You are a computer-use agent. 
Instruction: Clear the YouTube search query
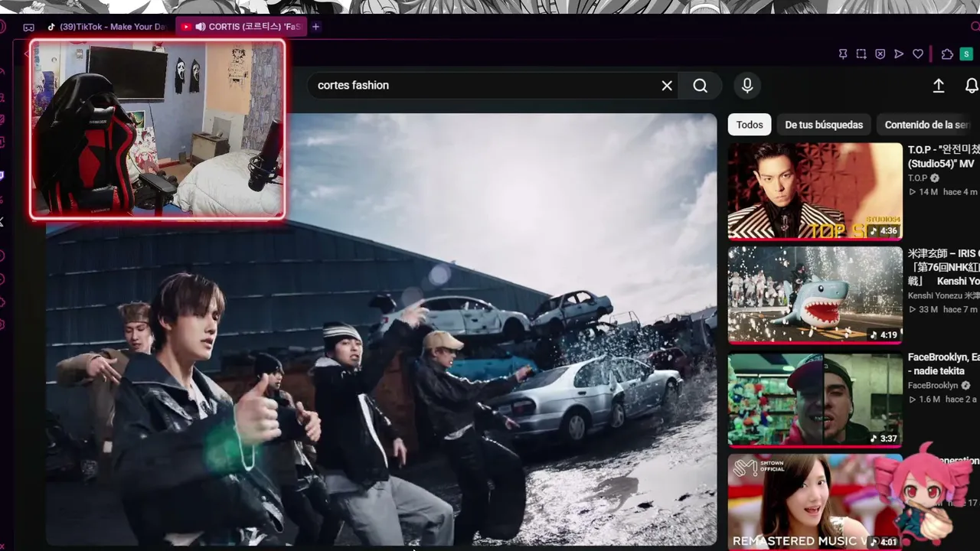(x=667, y=86)
